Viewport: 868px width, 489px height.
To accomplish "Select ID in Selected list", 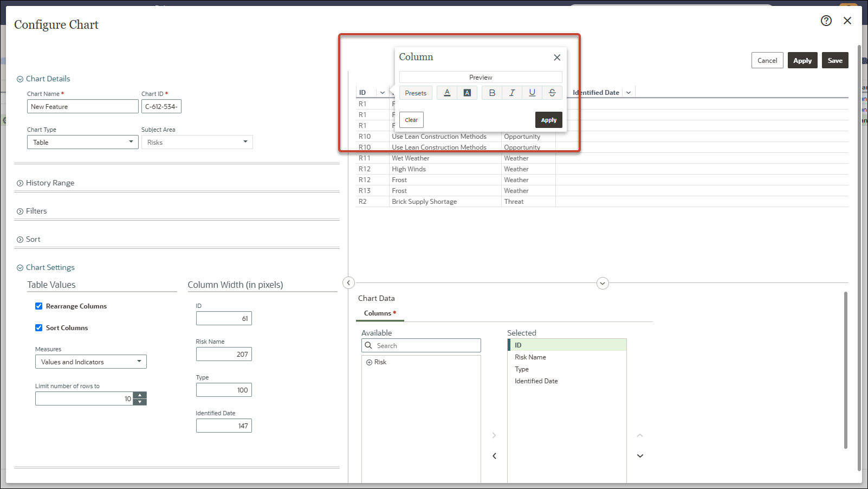I will point(567,345).
